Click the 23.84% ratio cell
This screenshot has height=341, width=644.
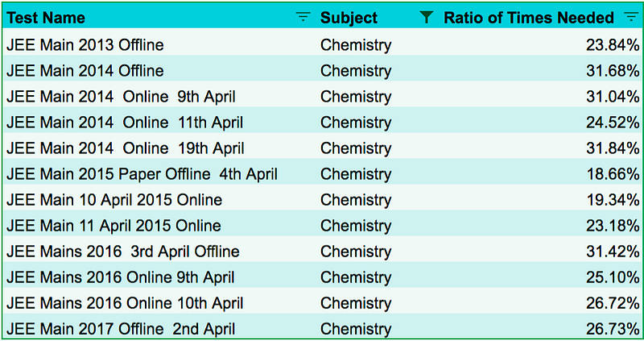pyautogui.click(x=613, y=45)
